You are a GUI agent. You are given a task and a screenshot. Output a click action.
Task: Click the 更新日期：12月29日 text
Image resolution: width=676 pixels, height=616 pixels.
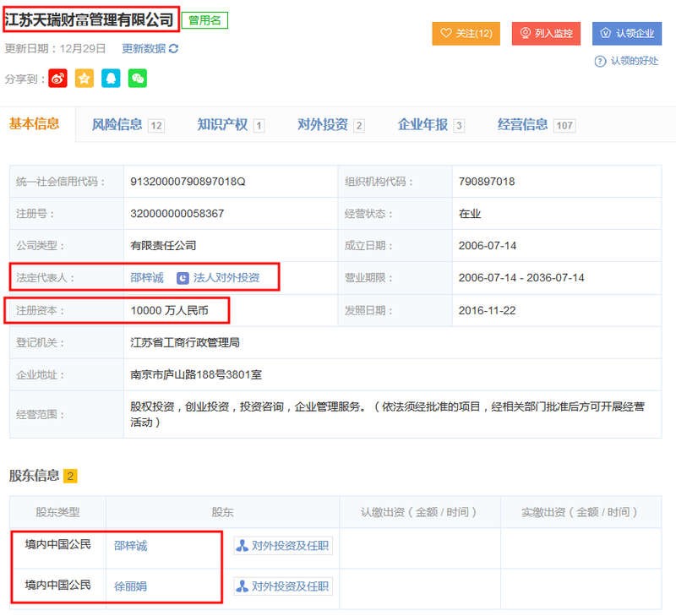click(x=55, y=48)
